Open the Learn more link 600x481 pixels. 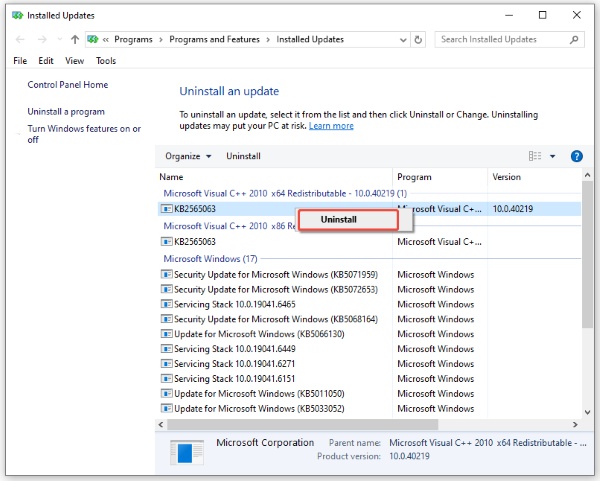point(331,126)
